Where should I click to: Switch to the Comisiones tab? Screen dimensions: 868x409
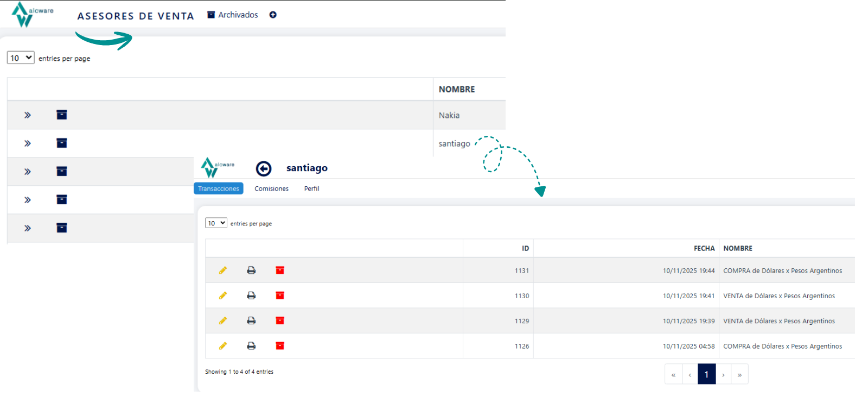pyautogui.click(x=271, y=188)
